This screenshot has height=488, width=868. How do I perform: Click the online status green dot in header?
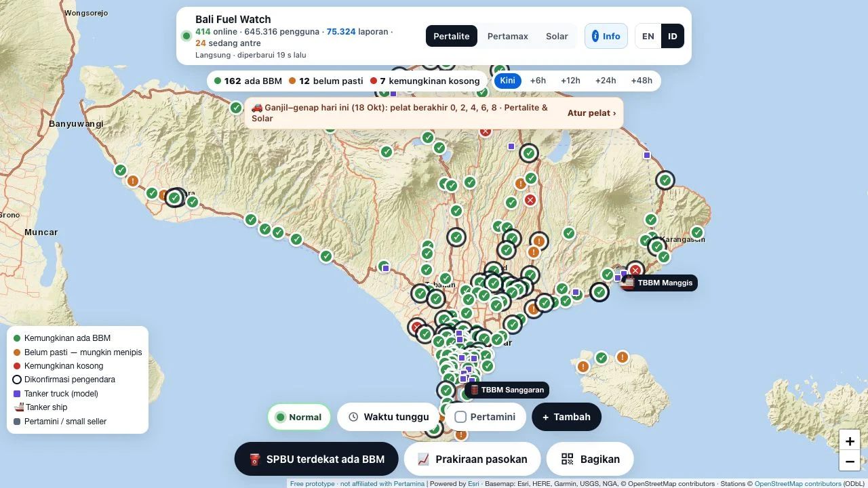point(186,35)
